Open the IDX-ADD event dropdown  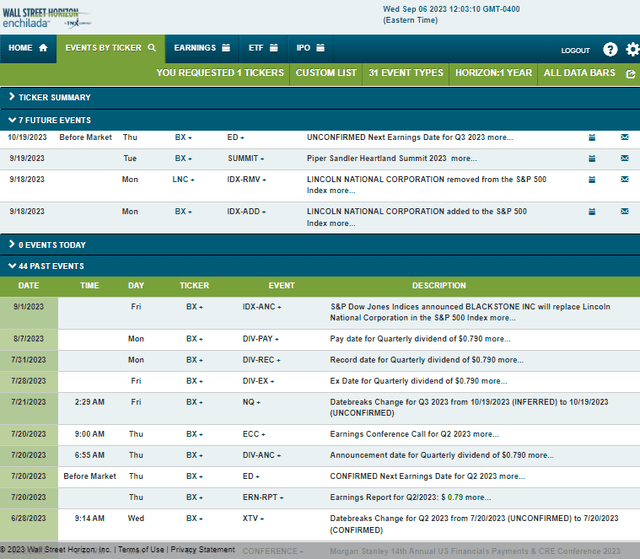click(x=246, y=212)
